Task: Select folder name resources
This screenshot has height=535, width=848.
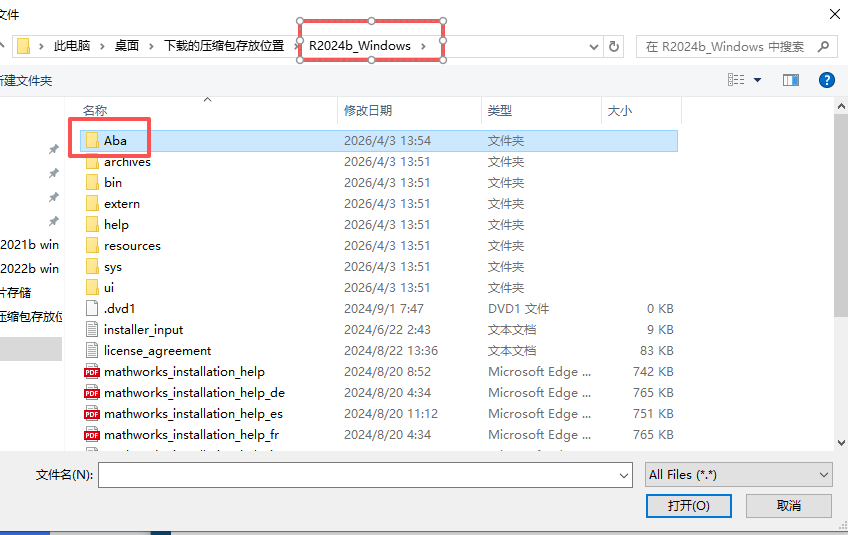Action: click(x=132, y=246)
